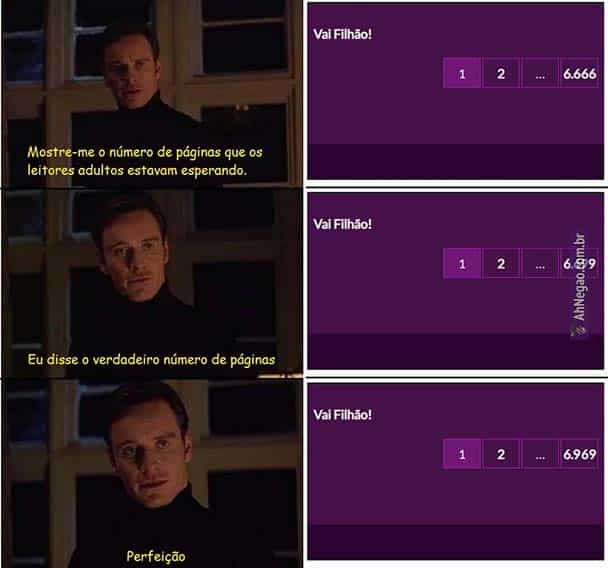Click the ellipsis in bottom pagination
Screen dimensions: 608x568
click(540, 454)
